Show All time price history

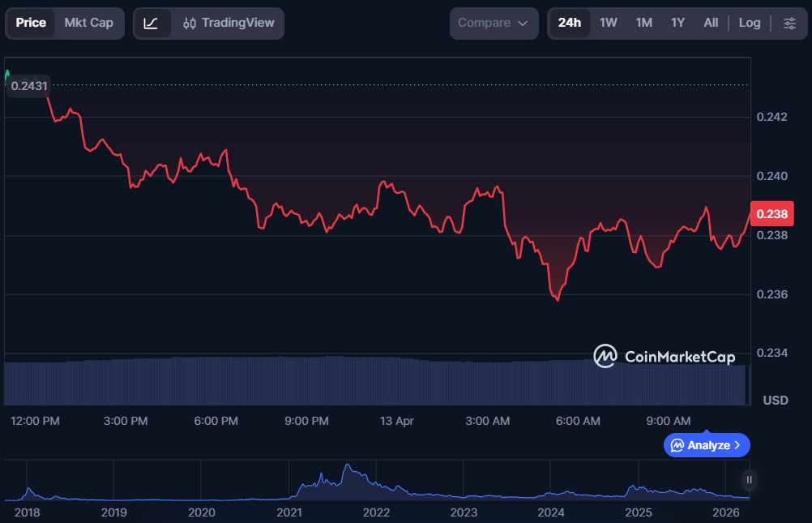coord(711,23)
